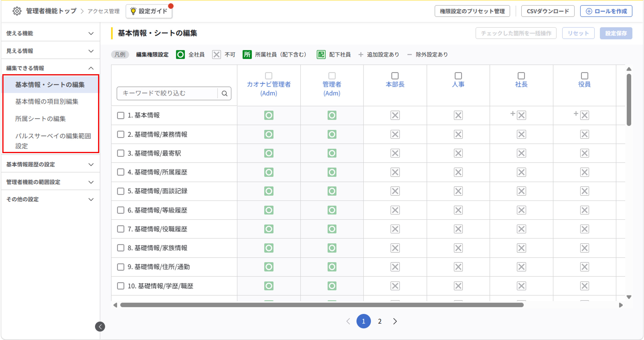The image size is (644, 340).
Task: Click 人事 permission icon for 1. 基本情報
Action: (458, 115)
